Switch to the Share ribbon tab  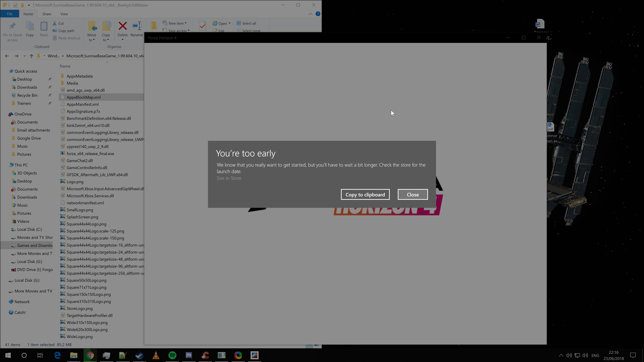click(x=46, y=14)
